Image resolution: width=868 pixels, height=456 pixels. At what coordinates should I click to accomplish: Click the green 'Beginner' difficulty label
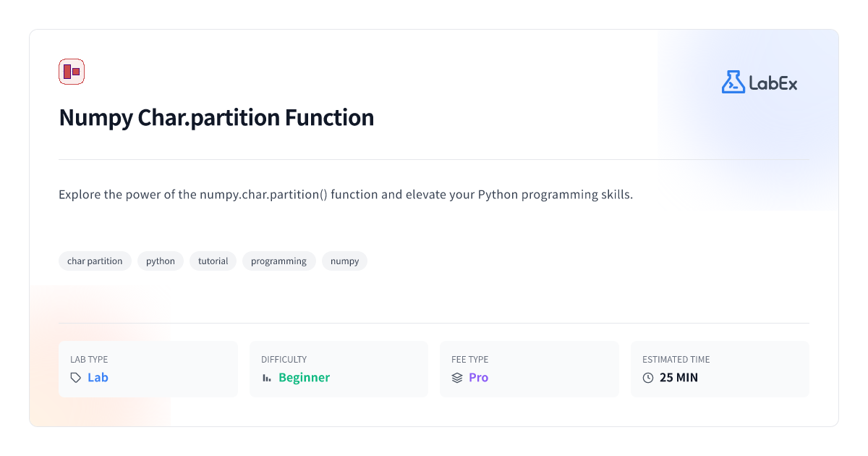click(304, 378)
